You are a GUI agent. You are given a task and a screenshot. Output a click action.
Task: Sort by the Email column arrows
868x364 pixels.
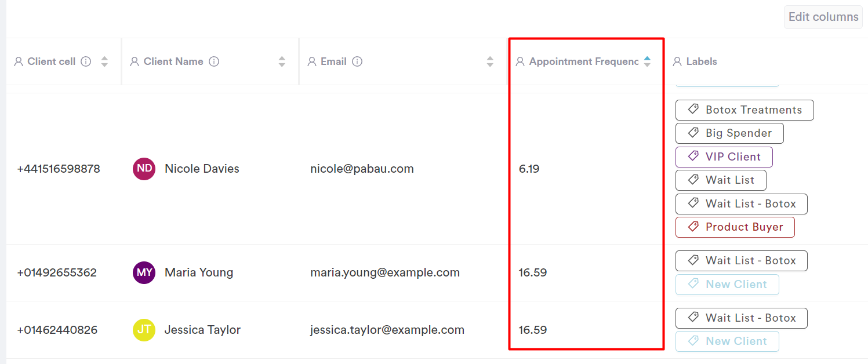click(490, 61)
